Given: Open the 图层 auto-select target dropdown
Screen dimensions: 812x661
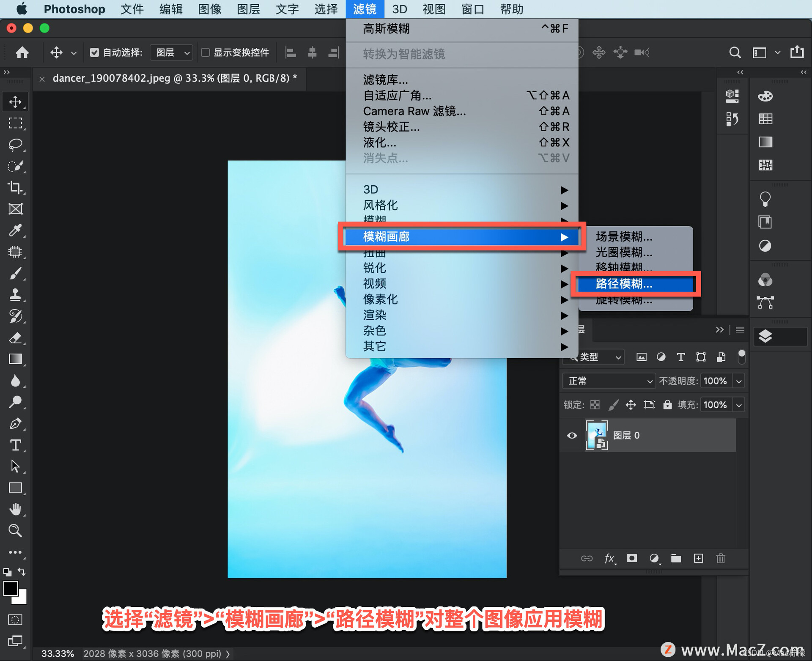Looking at the screenshot, I should [x=172, y=52].
